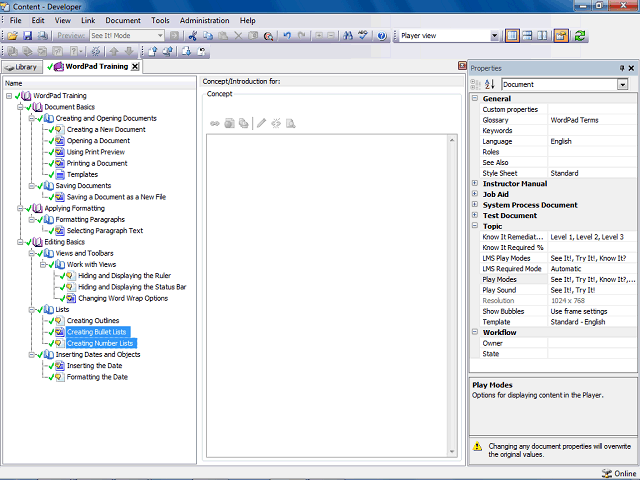Viewport: 640px width, 480px height.
Task: Click the Online status icon in status bar
Action: [x=607, y=473]
